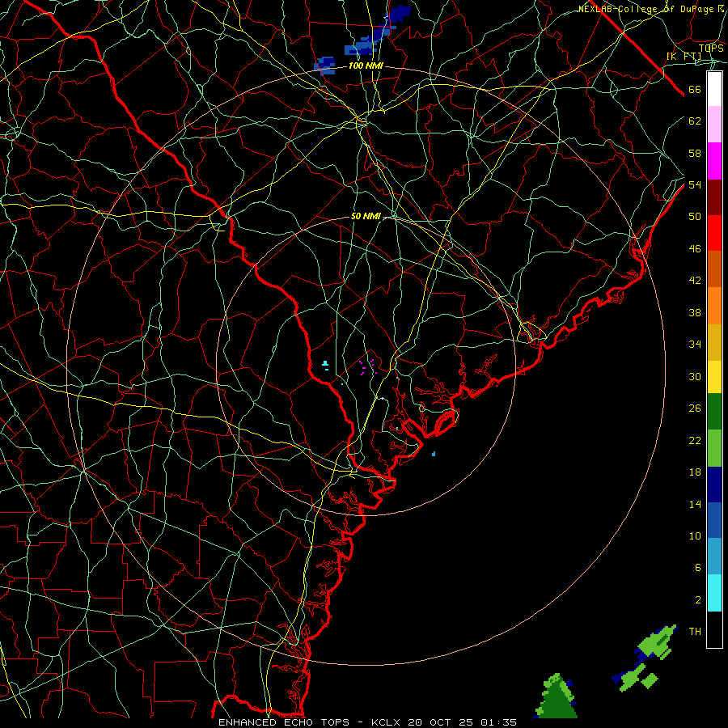Click the '62' legend value
The width and height of the screenshot is (728, 728).
[695, 121]
